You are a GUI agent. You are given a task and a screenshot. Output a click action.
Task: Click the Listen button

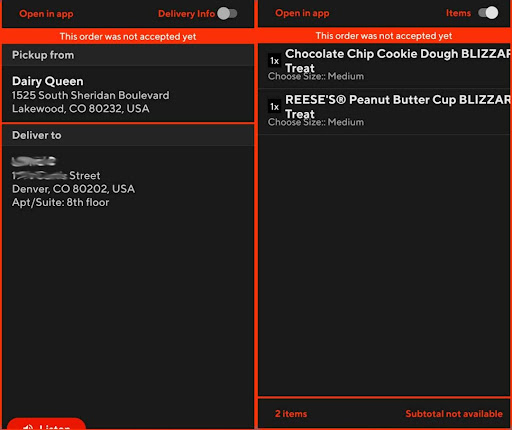coord(46,424)
